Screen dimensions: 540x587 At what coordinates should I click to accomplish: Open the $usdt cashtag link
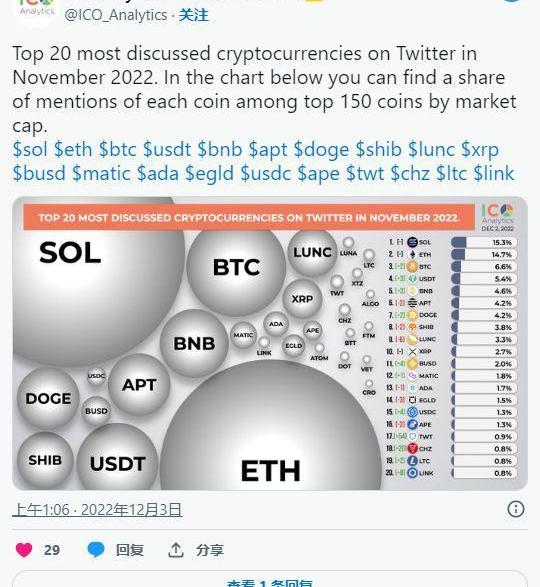tap(167, 149)
